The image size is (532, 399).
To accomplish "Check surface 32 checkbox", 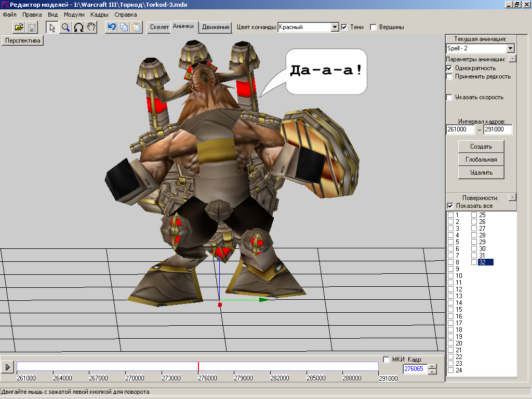I will [474, 262].
